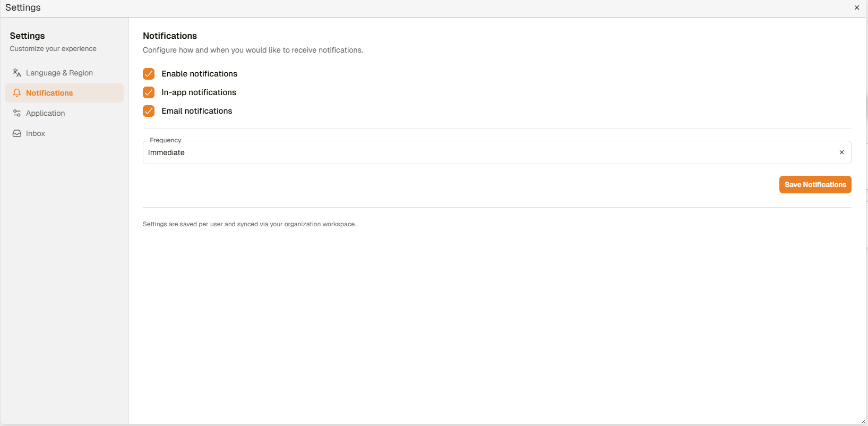Disable the Email notifications checkbox

point(149,111)
